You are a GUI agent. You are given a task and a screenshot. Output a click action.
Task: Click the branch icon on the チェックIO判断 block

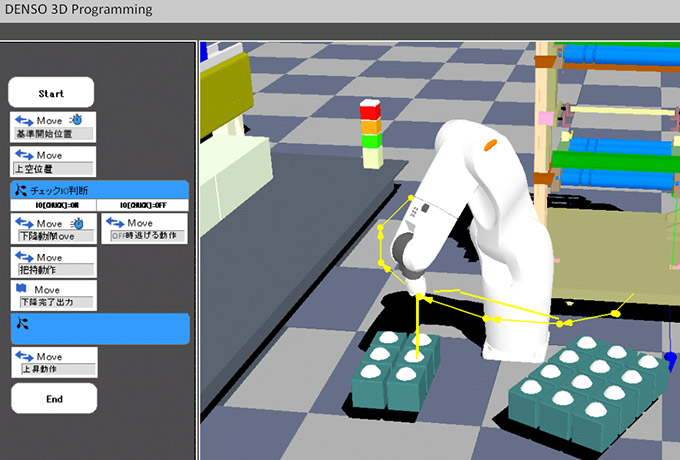point(21,189)
